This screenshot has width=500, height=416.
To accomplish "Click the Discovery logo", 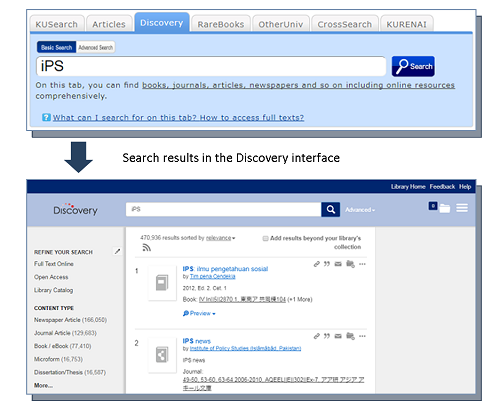I will [76, 209].
